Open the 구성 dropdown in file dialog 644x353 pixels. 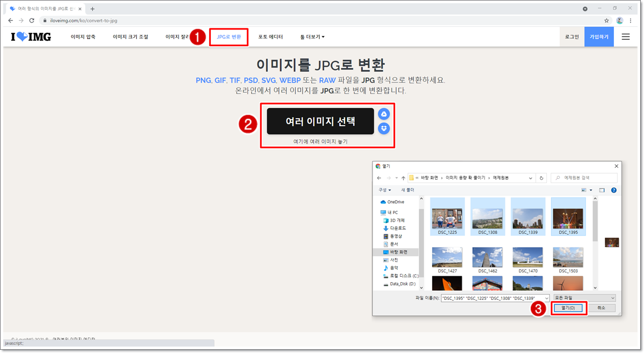coord(385,190)
